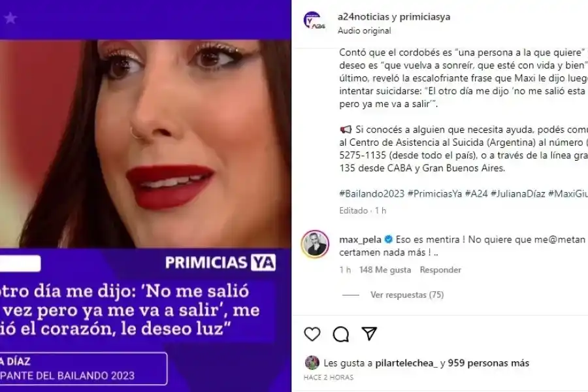Share the post via the paper plane icon
588x392 pixels.
(369, 333)
